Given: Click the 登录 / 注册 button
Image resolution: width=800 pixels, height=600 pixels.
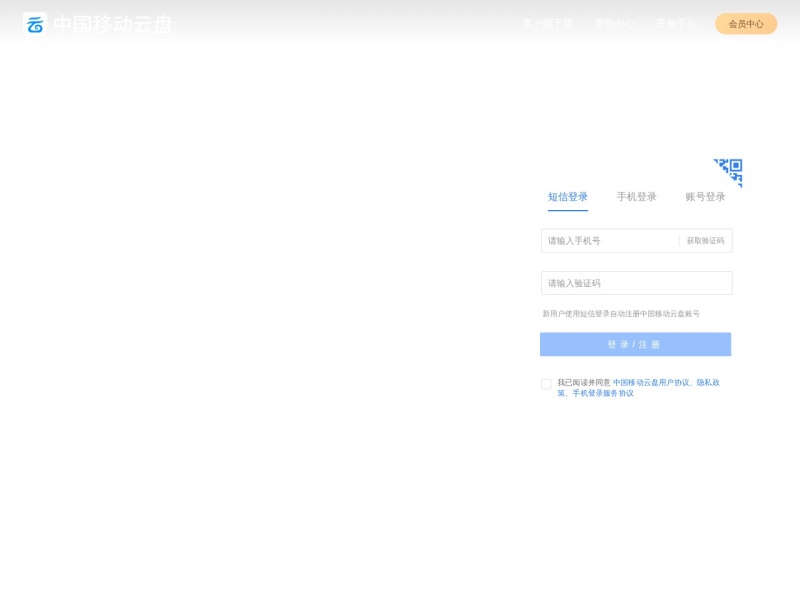Looking at the screenshot, I should (635, 344).
